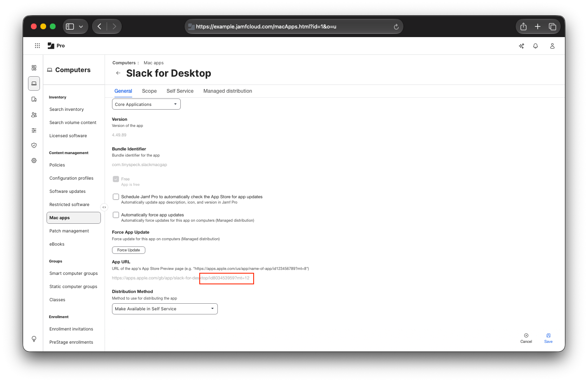Collapse the sidebar with the splitter handle
Screen dimensions: 588x382
pos(104,207)
